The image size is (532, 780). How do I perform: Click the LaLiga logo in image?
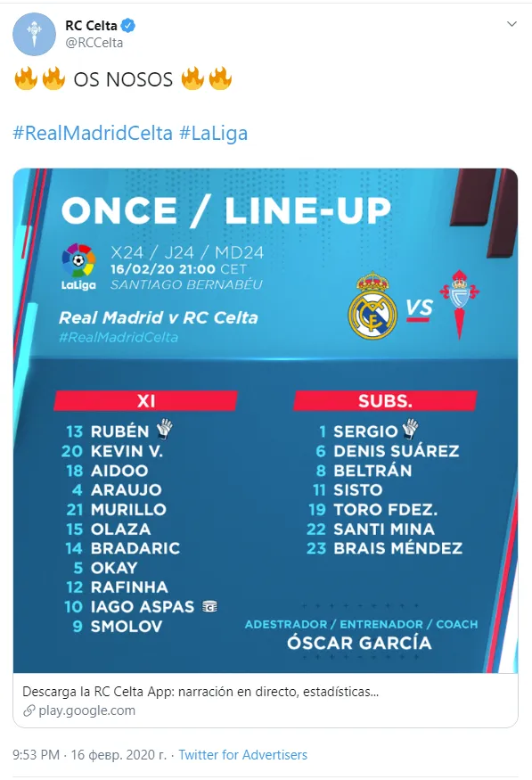(78, 267)
